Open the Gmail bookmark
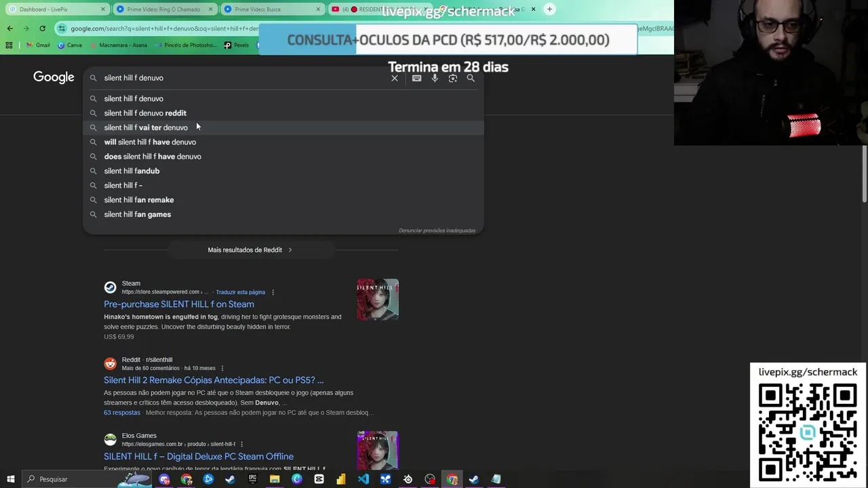The image size is (868, 488). (37, 45)
